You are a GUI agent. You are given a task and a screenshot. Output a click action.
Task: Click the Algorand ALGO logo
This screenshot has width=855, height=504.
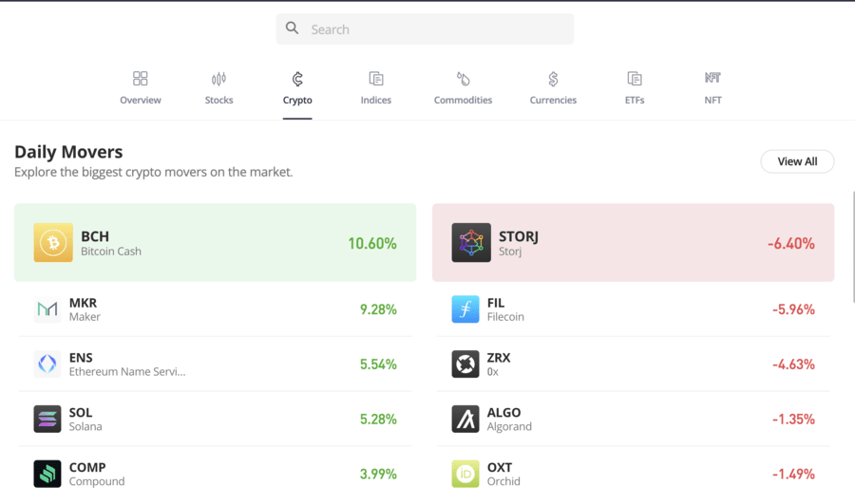[465, 419]
